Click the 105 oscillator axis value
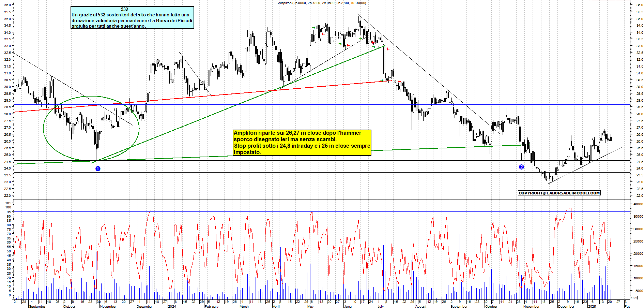This screenshot has width=644, height=308. [x=8, y=203]
